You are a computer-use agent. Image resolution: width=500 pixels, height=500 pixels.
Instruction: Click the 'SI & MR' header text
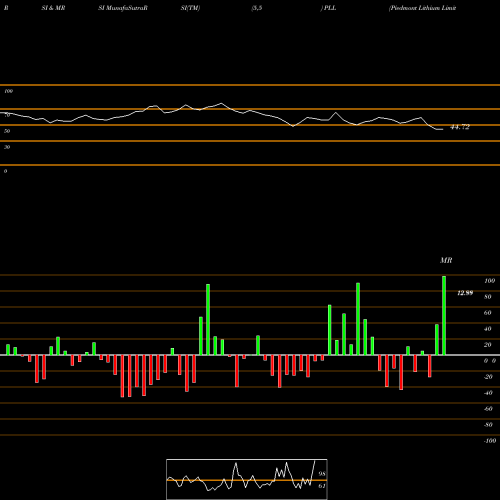pyautogui.click(x=53, y=8)
